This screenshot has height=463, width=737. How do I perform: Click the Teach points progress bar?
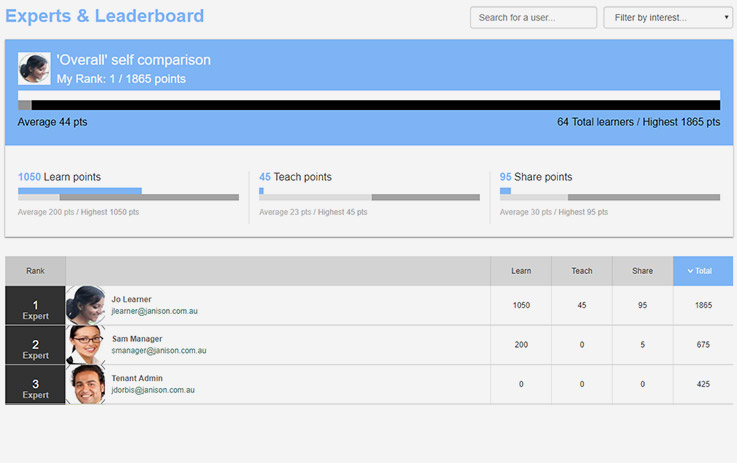point(369,194)
